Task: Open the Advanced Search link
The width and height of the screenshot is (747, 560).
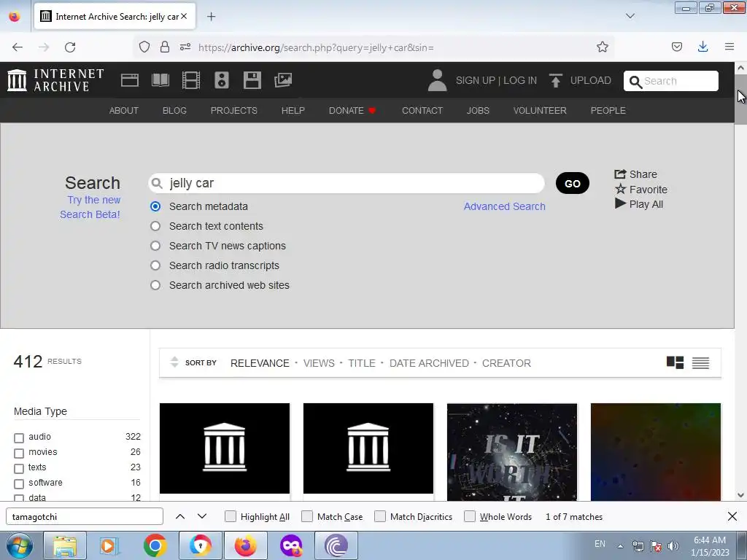Action: tap(505, 206)
